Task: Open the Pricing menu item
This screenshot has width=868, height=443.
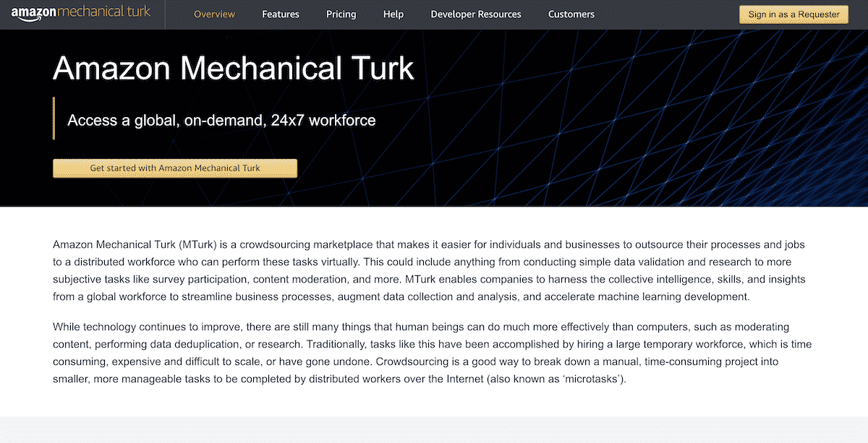Action: [341, 14]
